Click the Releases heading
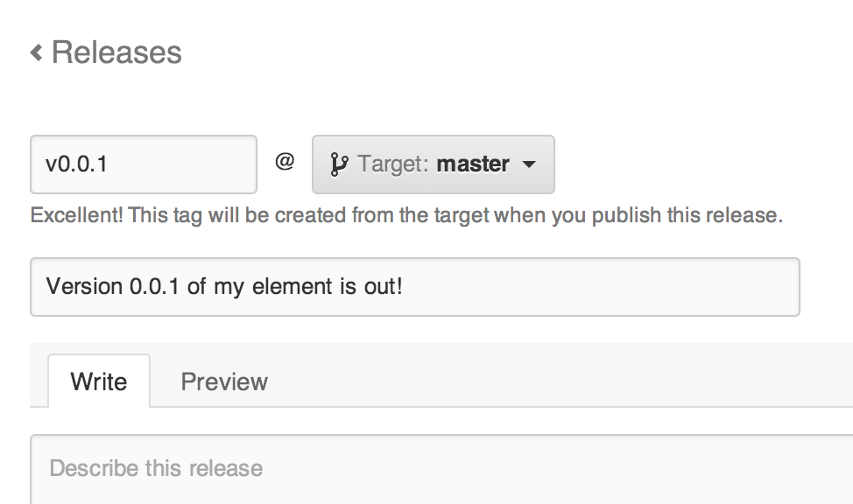853x504 pixels. (x=116, y=52)
